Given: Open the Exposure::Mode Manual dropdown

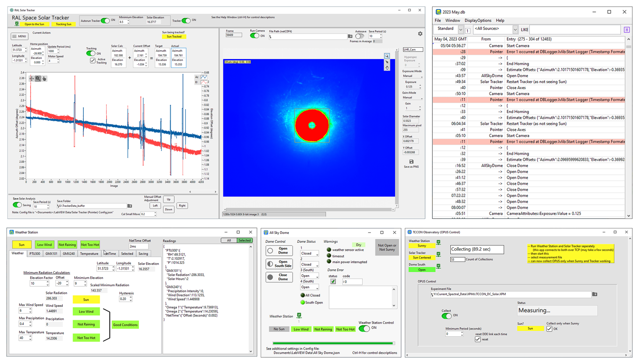Looking at the screenshot, I should pyautogui.click(x=412, y=76).
